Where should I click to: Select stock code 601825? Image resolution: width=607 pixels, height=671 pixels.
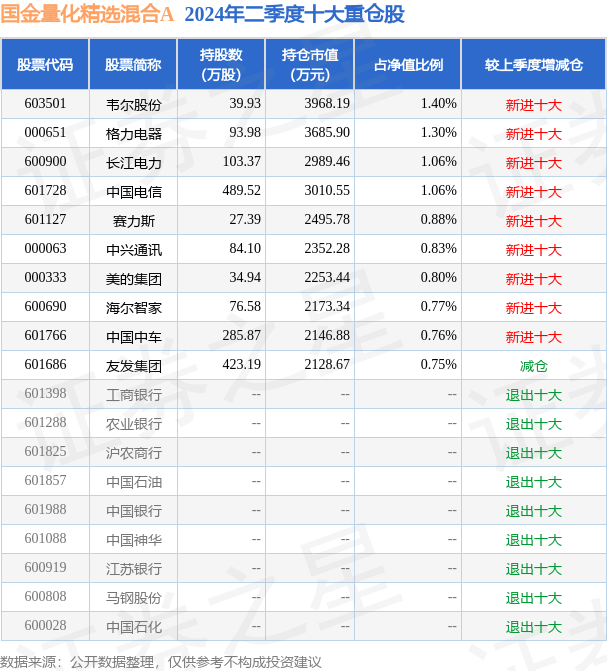click(x=45, y=451)
